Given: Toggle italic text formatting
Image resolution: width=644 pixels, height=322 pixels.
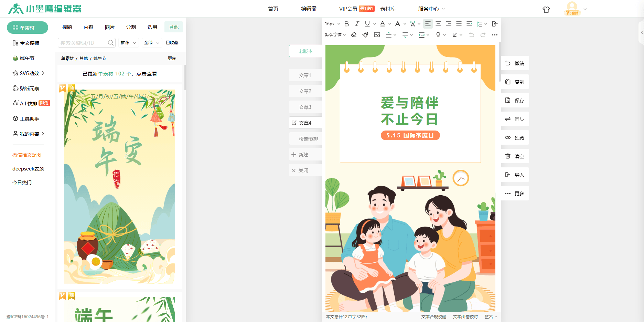Looking at the screenshot, I should click(x=357, y=24).
